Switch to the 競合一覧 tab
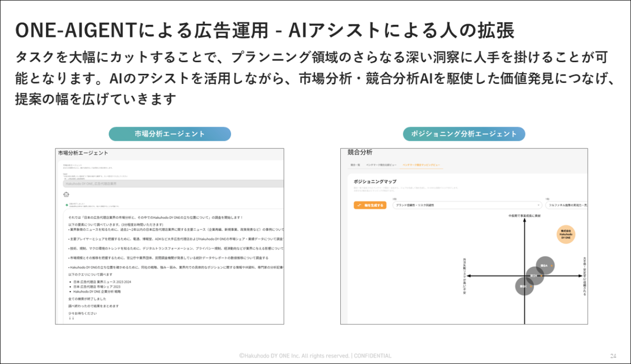Screen dimensions: 631x364 pyautogui.click(x=354, y=164)
